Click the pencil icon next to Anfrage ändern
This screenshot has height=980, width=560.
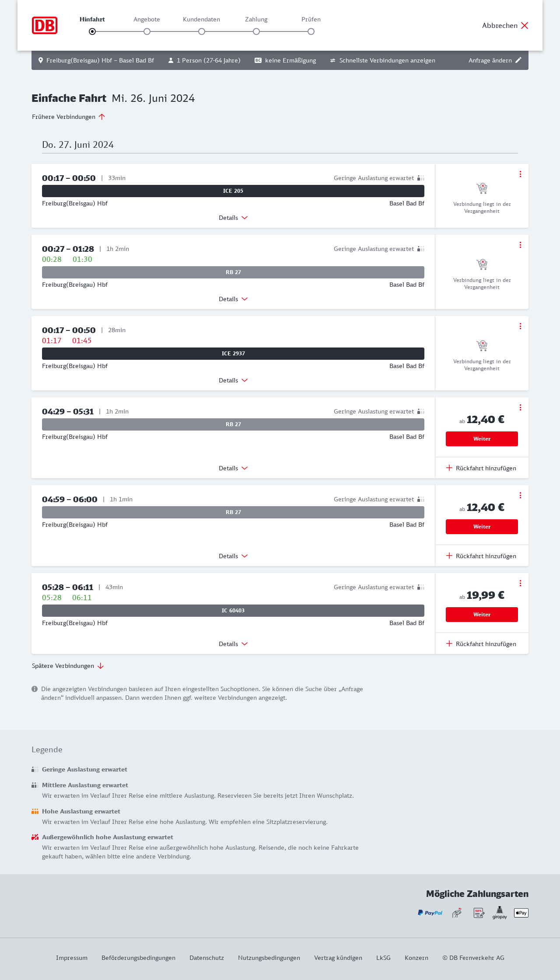tap(518, 60)
